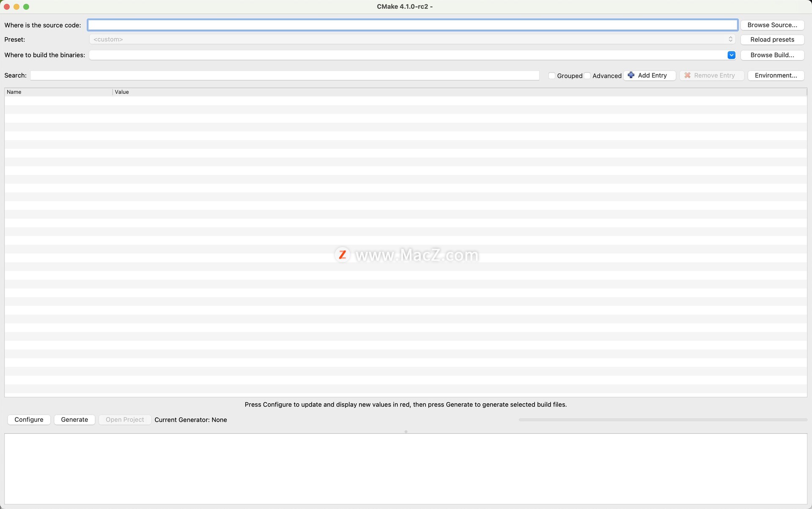Click the green zoom window button

coord(26,6)
